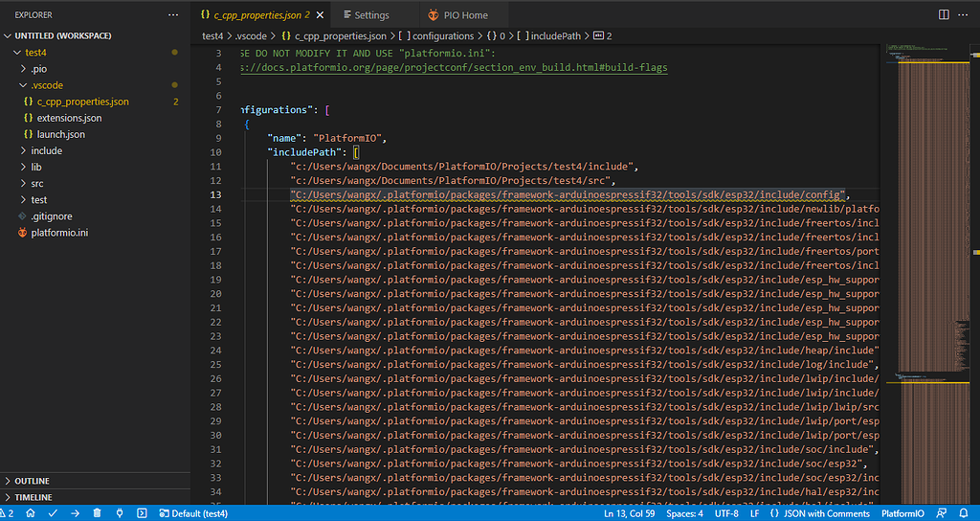Screen dimensions: 980x521
Task: Select test4 in the breadcrumb
Action: click(212, 36)
